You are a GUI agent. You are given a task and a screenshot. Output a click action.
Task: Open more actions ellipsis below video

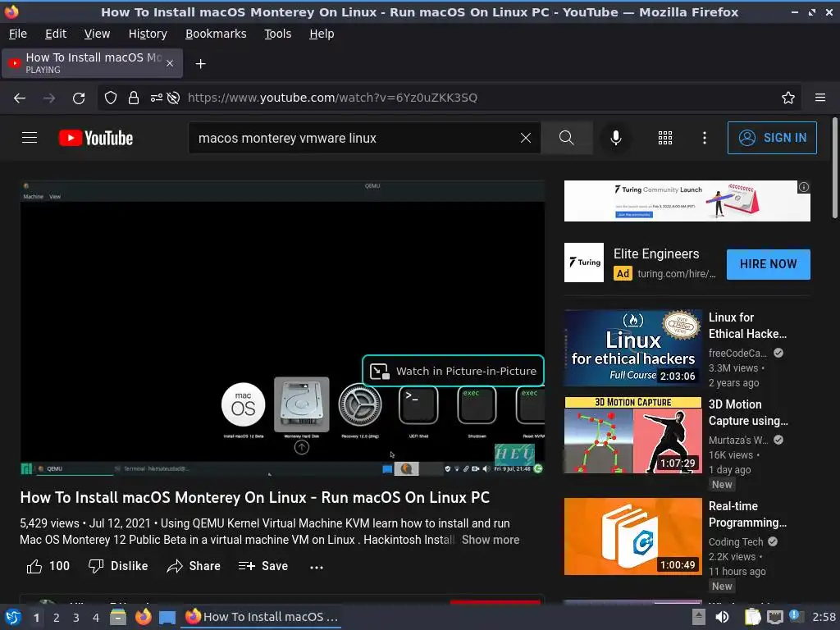tap(317, 567)
